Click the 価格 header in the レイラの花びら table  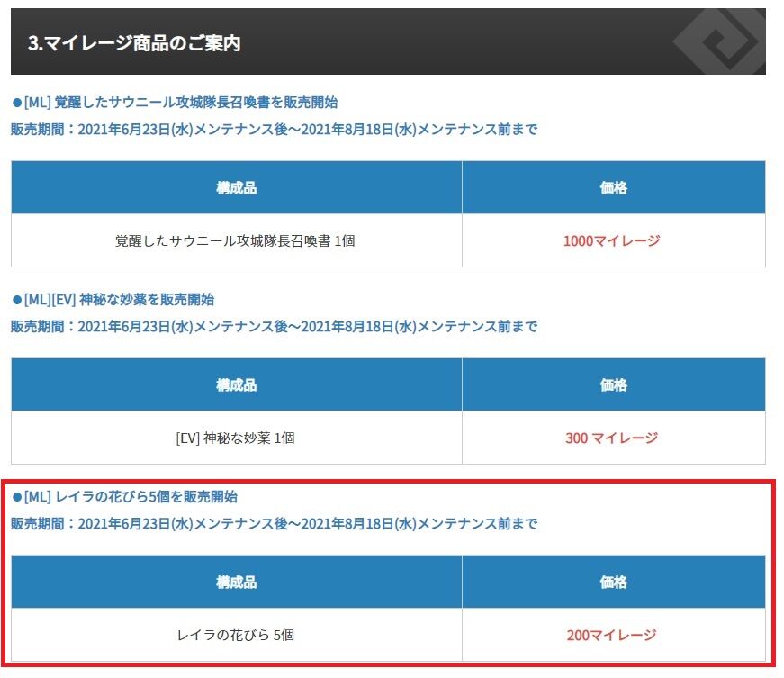[614, 582]
